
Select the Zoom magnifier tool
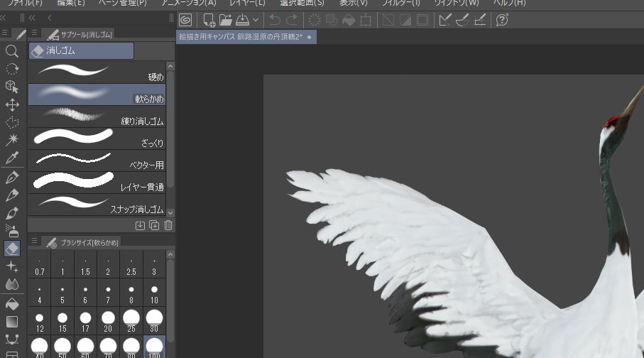pyautogui.click(x=12, y=51)
